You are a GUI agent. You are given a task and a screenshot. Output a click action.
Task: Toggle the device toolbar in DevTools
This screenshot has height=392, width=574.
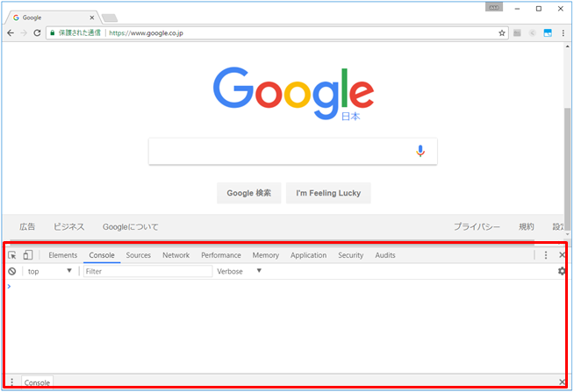coord(28,255)
